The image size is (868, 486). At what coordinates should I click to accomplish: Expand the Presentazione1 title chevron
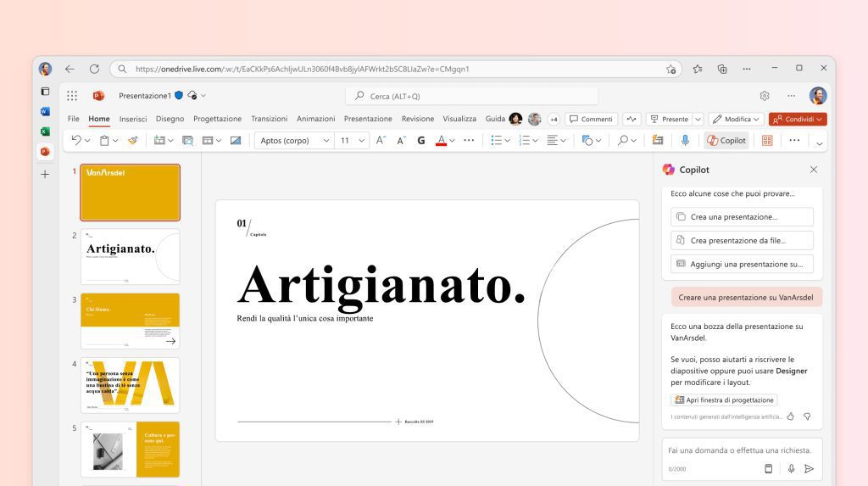coord(203,95)
